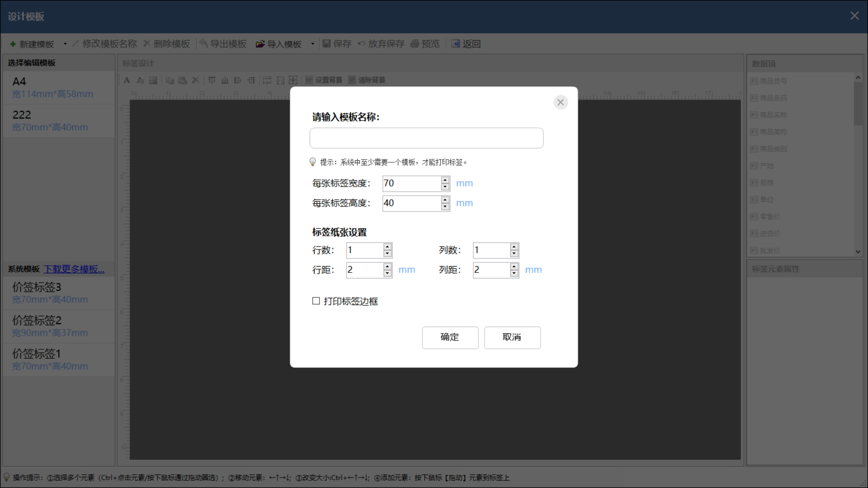Decrease 列距 with the down stepper
Screen dimensions: 868x488
click(514, 273)
